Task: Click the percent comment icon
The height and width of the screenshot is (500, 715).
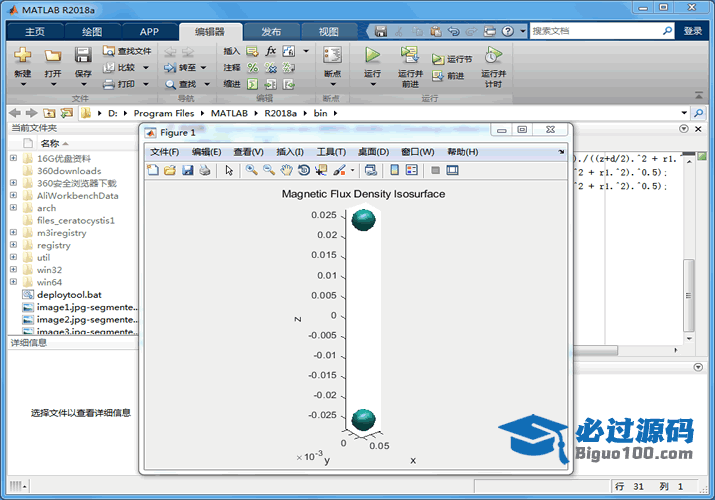Action: [x=253, y=67]
